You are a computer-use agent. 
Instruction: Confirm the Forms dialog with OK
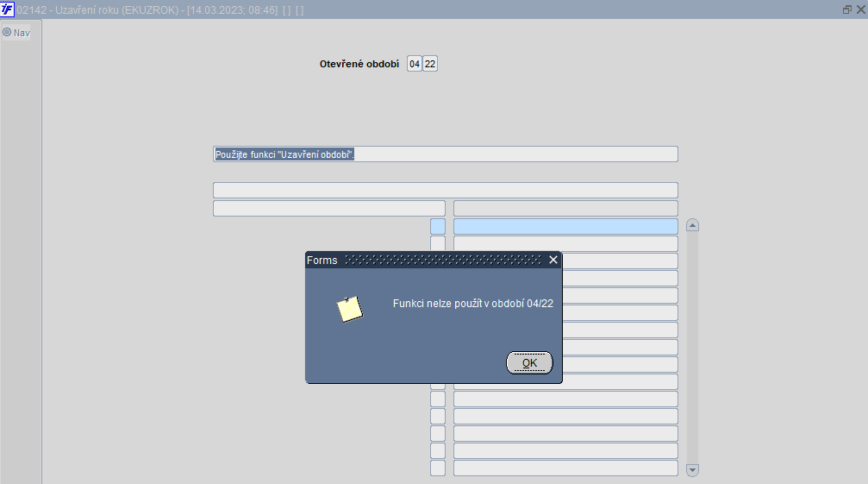click(x=529, y=362)
